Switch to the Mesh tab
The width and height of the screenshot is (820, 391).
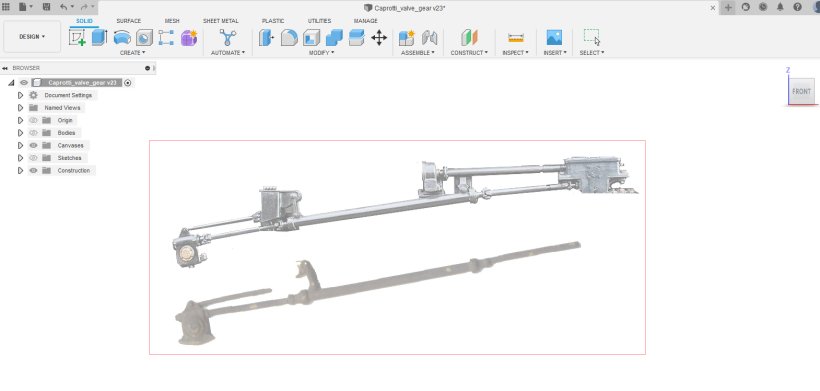pyautogui.click(x=172, y=21)
